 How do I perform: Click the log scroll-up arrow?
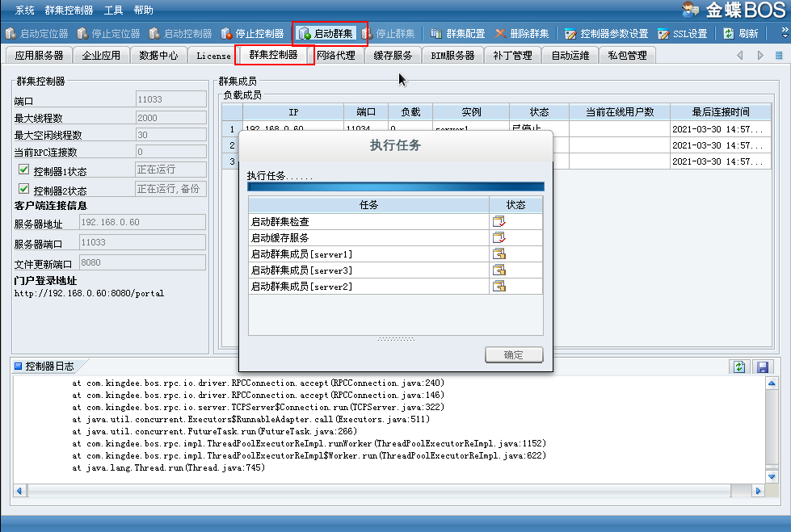point(772,383)
